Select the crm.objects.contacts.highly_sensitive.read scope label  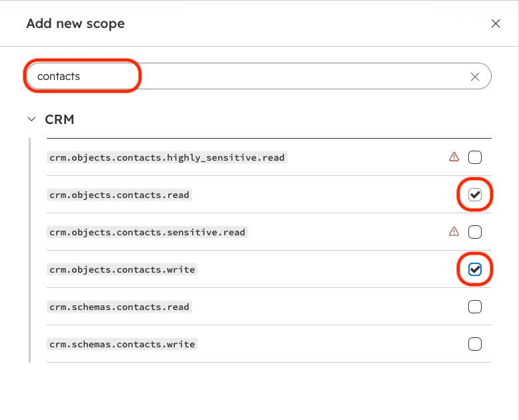pos(167,157)
